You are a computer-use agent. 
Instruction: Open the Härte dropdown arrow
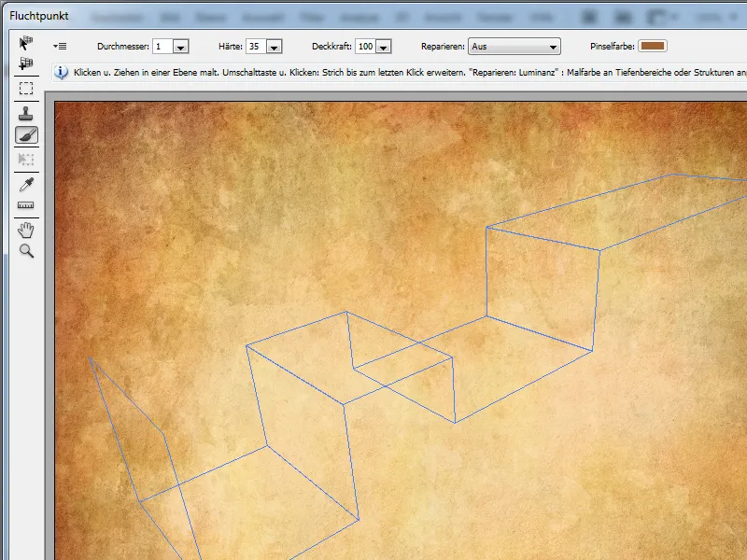click(x=274, y=47)
